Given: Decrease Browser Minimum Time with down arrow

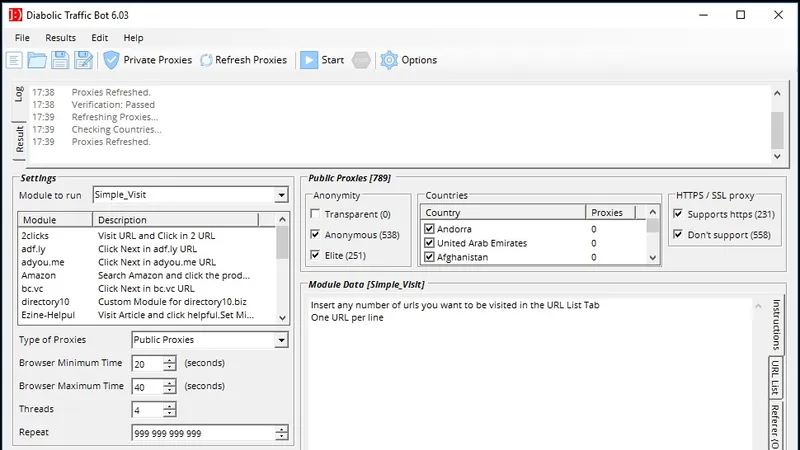Looking at the screenshot, I should coord(169,367).
